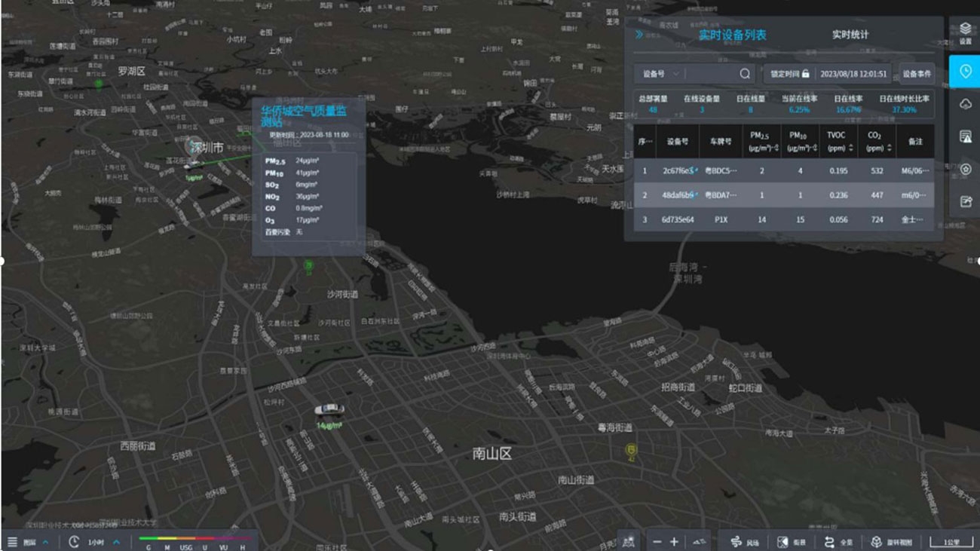Toggle the lock time (锁定时间) control
980x551 pixels.
coord(789,74)
